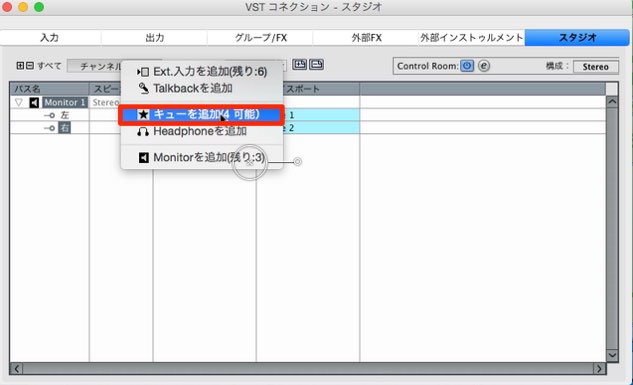Click the すべて label
This screenshot has width=633, height=385.
point(49,65)
